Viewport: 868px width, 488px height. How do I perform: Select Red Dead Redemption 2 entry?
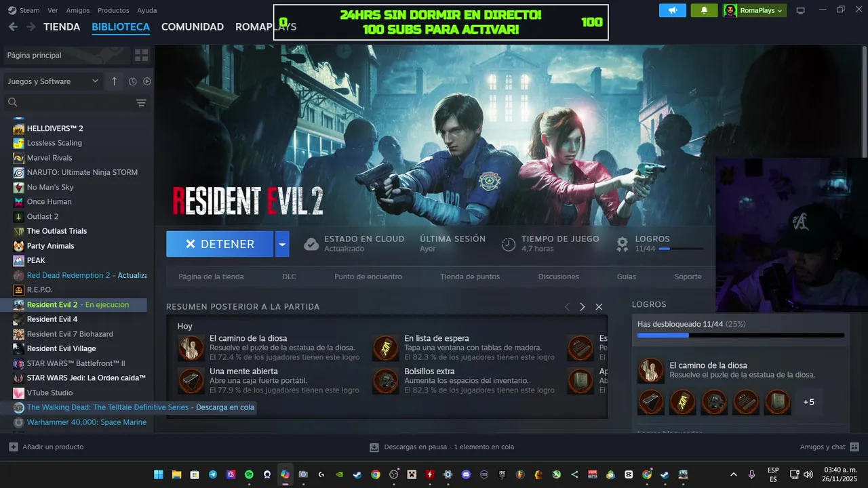[80, 275]
